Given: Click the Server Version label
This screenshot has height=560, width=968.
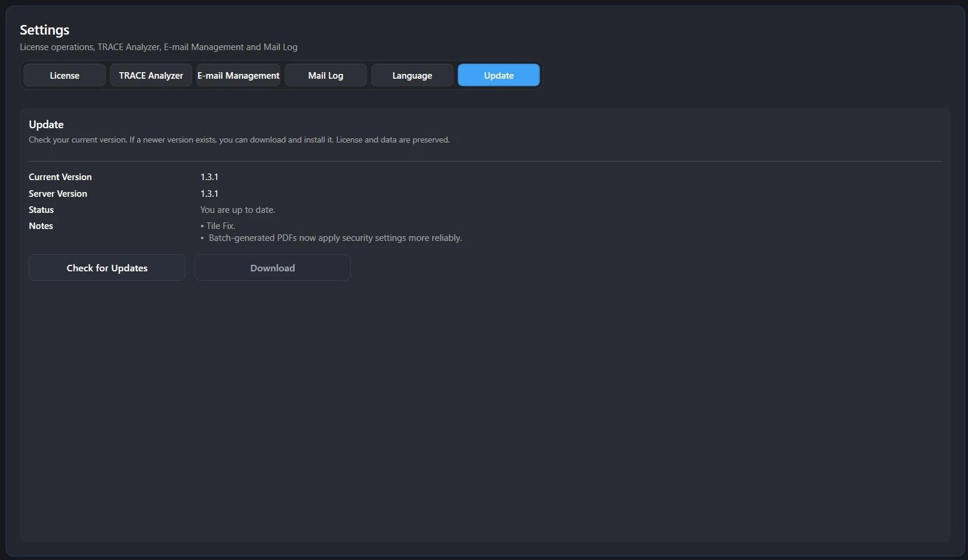Looking at the screenshot, I should click(x=57, y=193).
